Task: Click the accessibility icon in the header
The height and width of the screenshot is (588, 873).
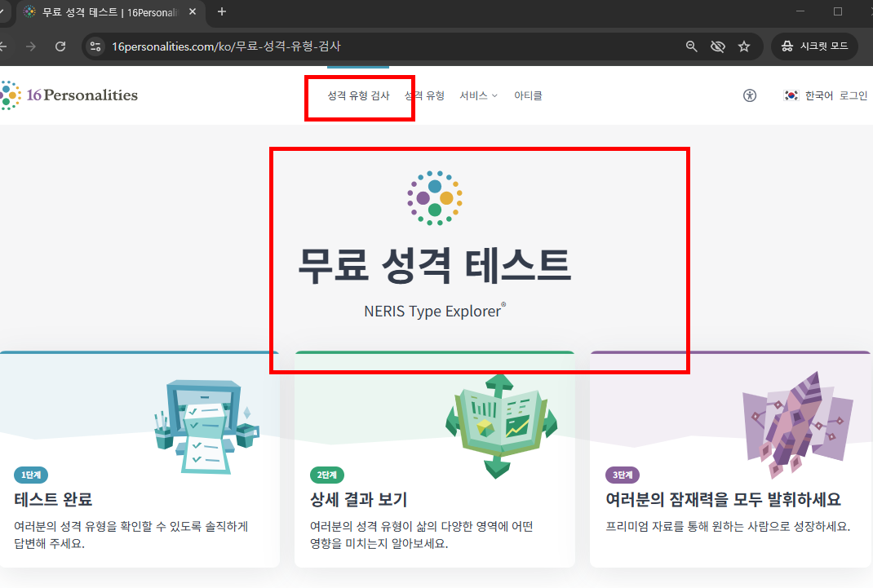Action: click(749, 95)
